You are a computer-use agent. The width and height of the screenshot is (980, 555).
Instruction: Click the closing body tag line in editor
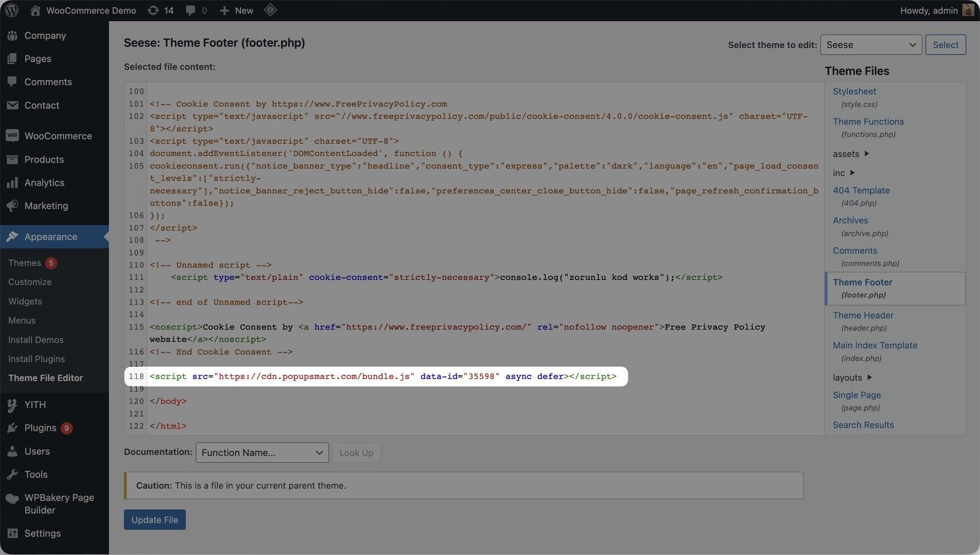168,401
